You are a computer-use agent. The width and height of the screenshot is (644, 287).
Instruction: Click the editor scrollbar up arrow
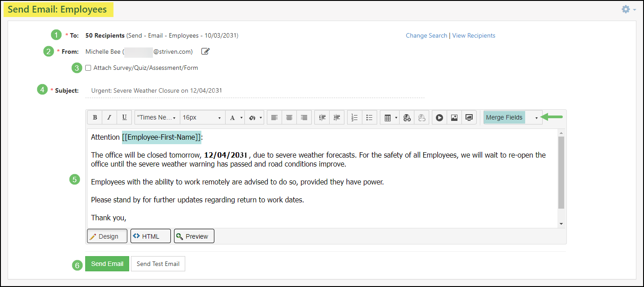click(x=561, y=133)
